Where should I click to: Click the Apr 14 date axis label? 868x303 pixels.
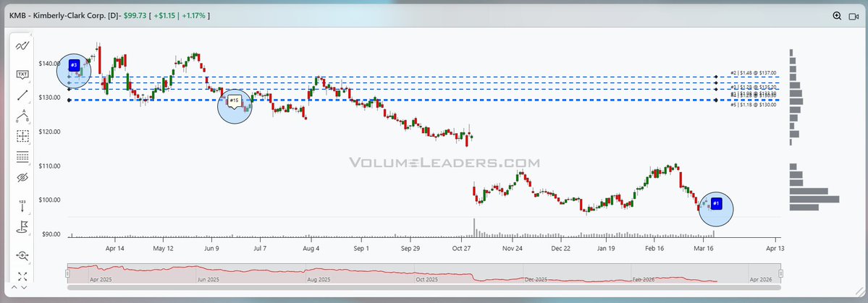coord(115,248)
